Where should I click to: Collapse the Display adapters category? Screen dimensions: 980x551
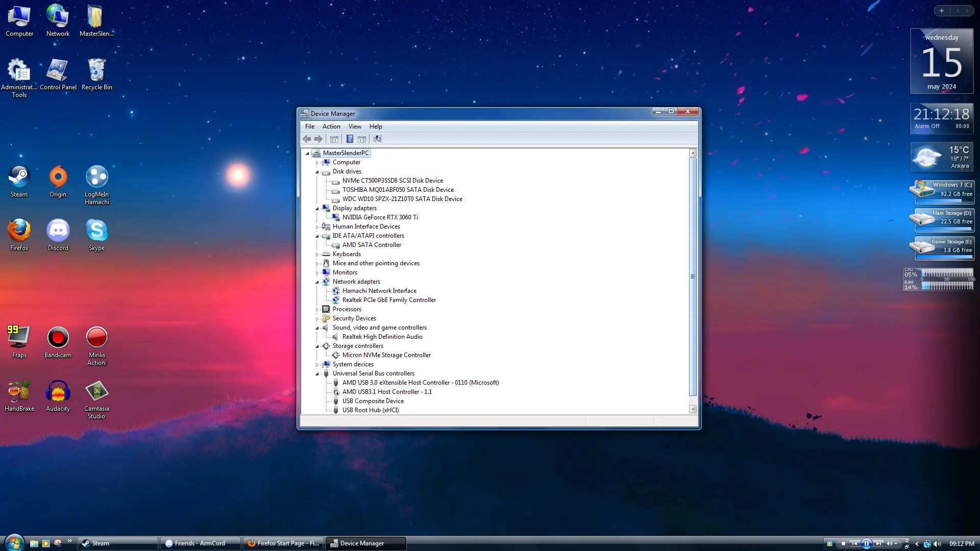(x=317, y=209)
